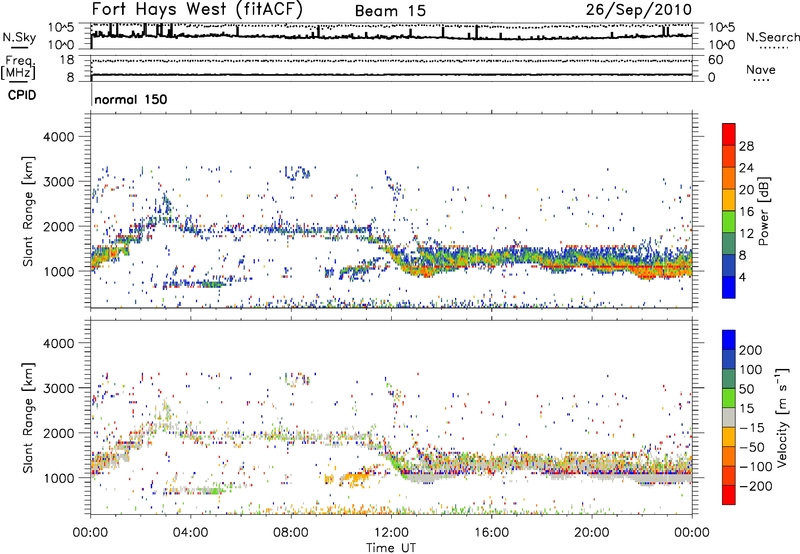Click the 'Time UT' x-axis title
Image resolution: width=800 pixels, height=554 pixels.
pos(391,548)
